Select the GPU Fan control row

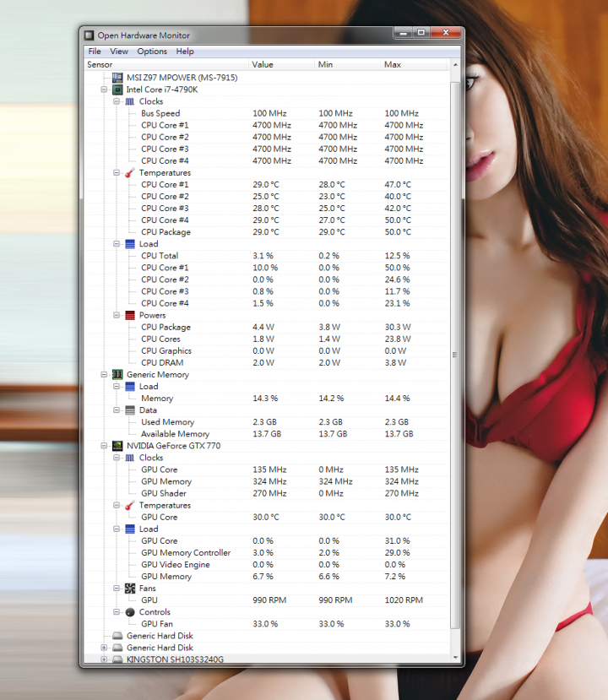coord(267,624)
